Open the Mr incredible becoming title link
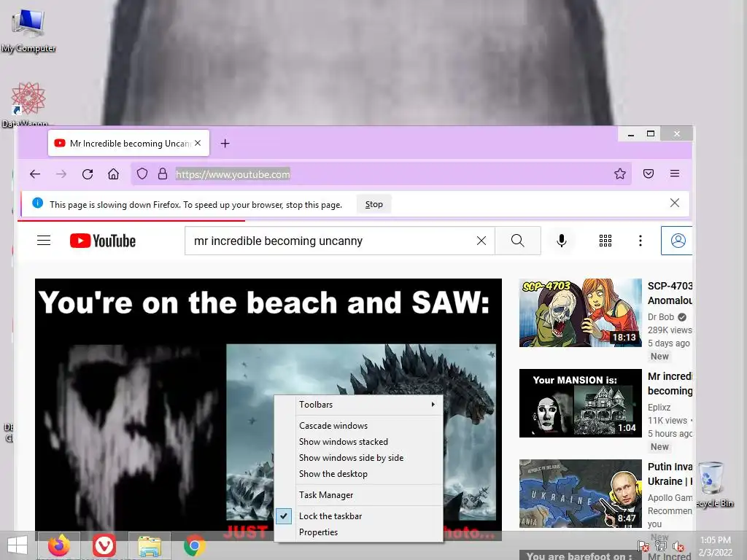Screen dimensions: 747x560 (x=670, y=384)
